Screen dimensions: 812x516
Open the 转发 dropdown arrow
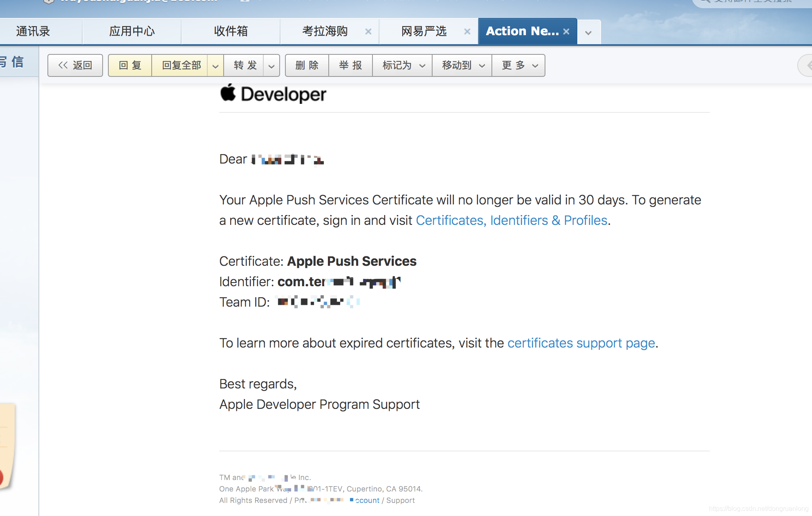271,66
